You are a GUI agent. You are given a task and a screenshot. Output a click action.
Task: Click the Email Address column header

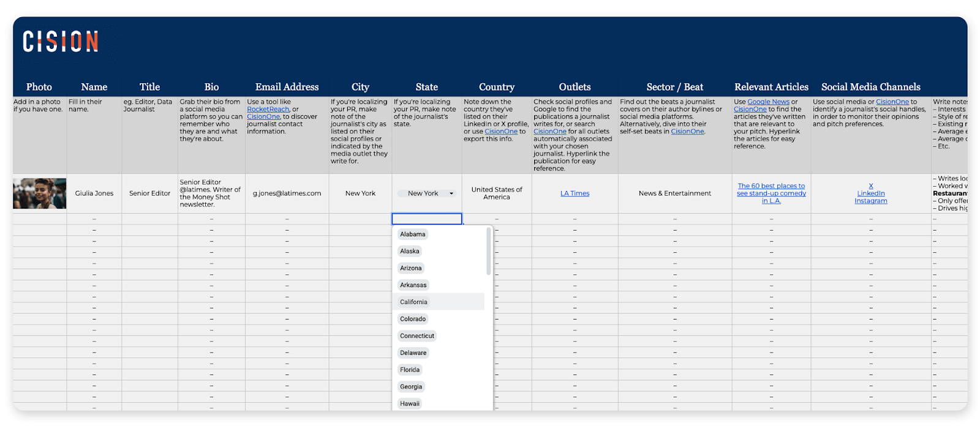click(x=287, y=87)
